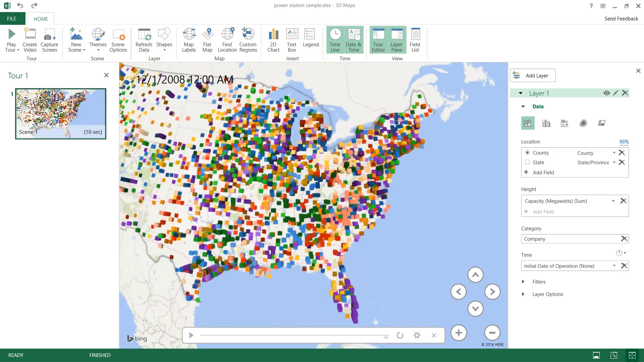Pick the Clustered Column chart icon

coord(546,123)
